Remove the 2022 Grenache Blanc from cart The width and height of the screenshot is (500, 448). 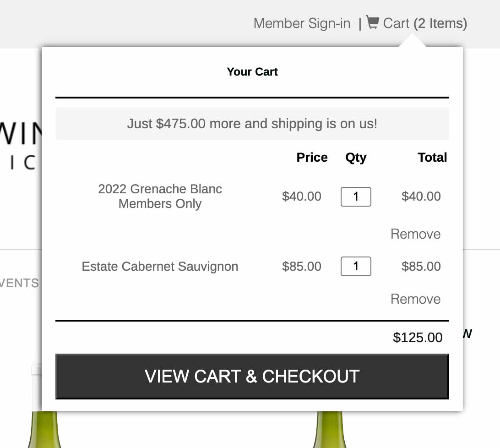[415, 234]
